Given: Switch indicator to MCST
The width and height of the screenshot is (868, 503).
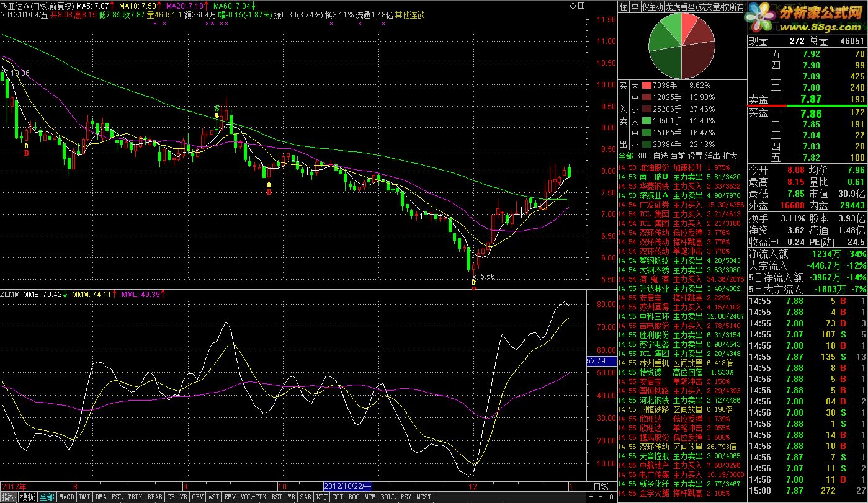Looking at the screenshot, I should (x=424, y=497).
